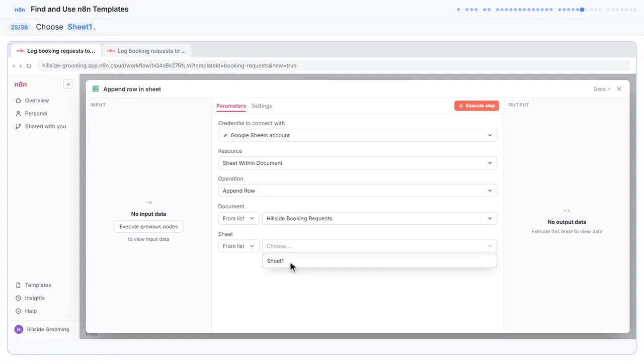644x362 pixels.
Task: Click the Append row in sheet title
Action: point(132,89)
